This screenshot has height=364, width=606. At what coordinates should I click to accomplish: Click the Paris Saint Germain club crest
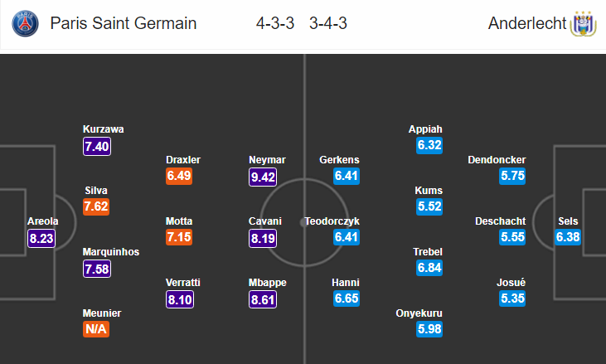point(25,23)
